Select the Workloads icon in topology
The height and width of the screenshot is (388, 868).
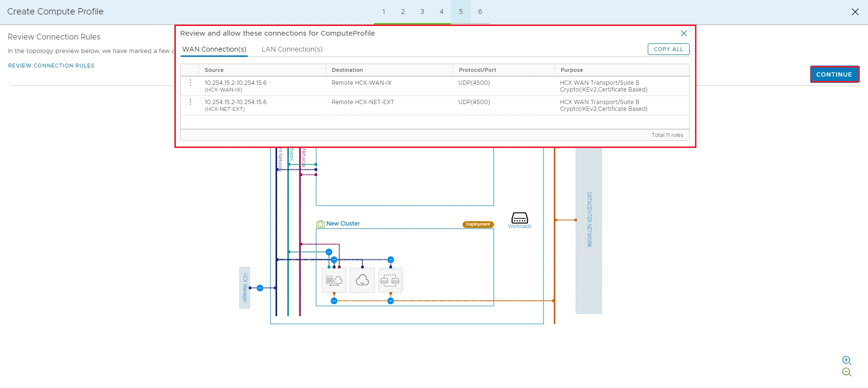[x=520, y=218]
